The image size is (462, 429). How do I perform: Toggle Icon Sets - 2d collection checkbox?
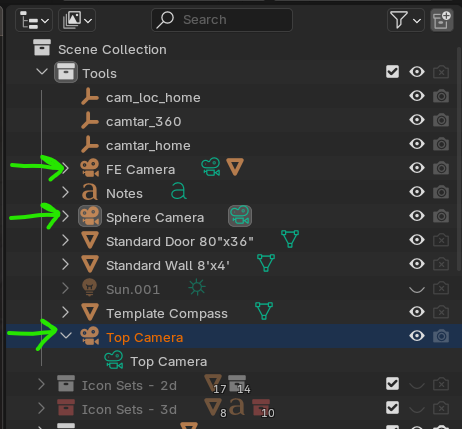(392, 384)
